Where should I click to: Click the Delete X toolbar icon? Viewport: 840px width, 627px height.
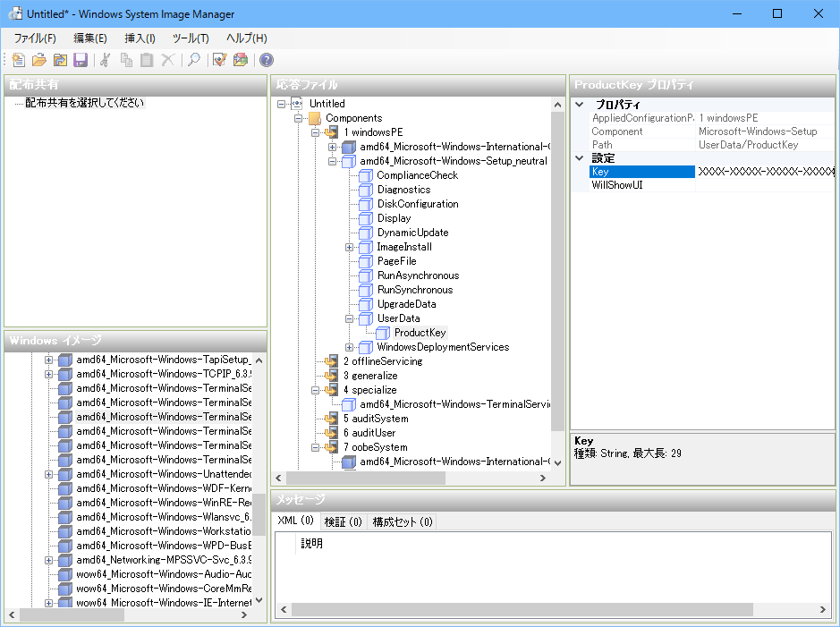(167, 60)
